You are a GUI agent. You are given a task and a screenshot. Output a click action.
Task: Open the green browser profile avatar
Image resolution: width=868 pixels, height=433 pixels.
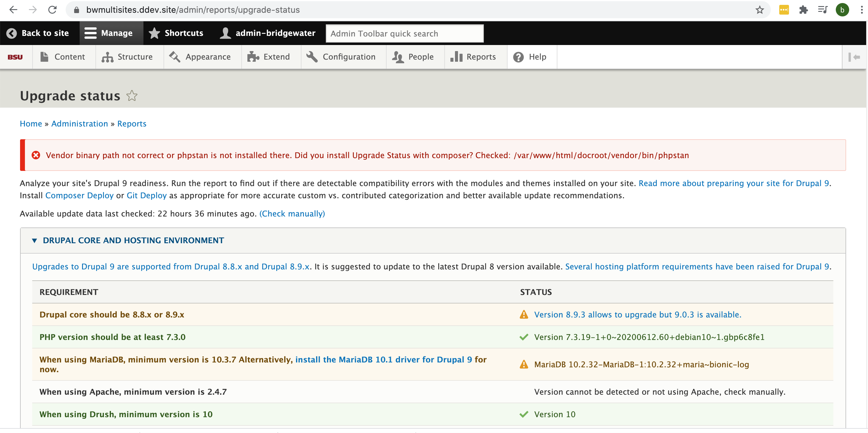point(842,10)
